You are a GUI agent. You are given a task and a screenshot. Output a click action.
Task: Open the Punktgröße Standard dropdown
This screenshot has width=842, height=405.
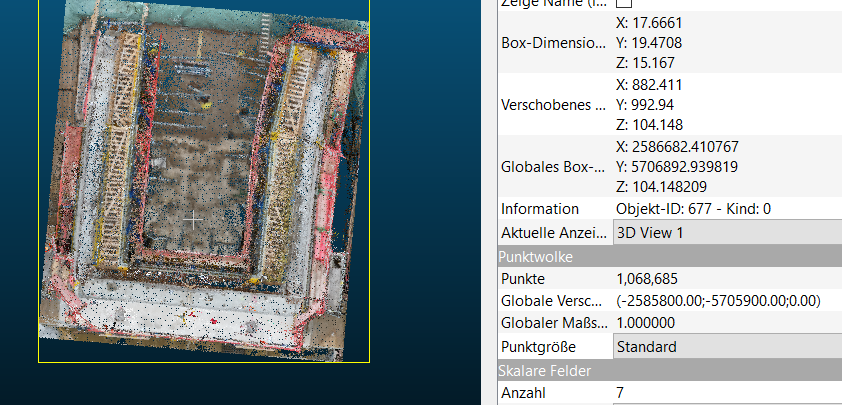[x=727, y=347]
